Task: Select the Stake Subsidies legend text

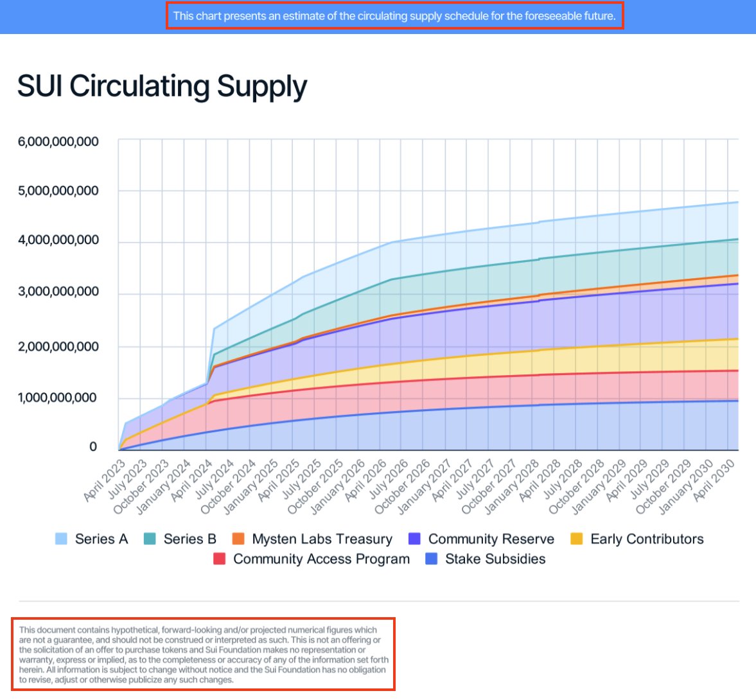Action: tap(495, 559)
